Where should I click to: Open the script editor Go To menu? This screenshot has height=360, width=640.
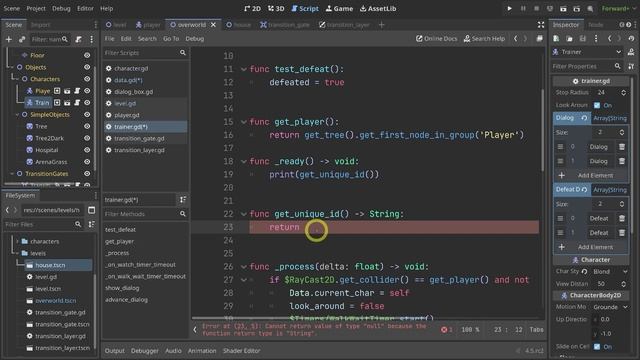click(x=171, y=39)
